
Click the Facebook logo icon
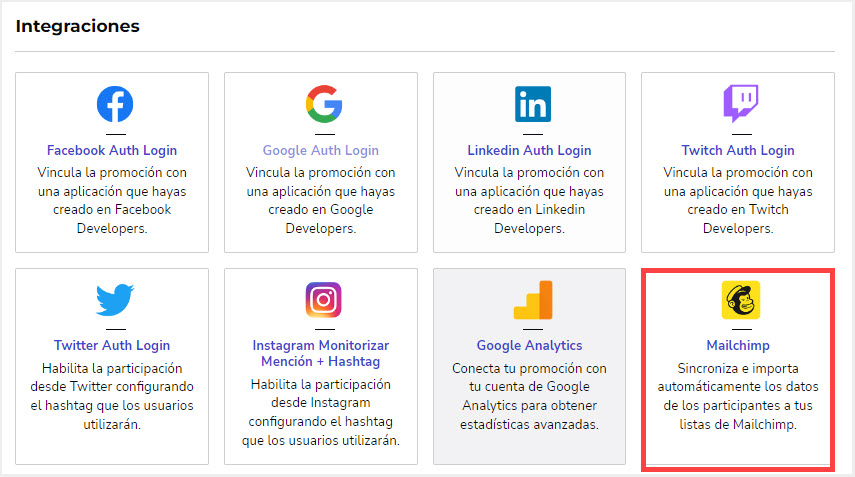click(x=115, y=104)
